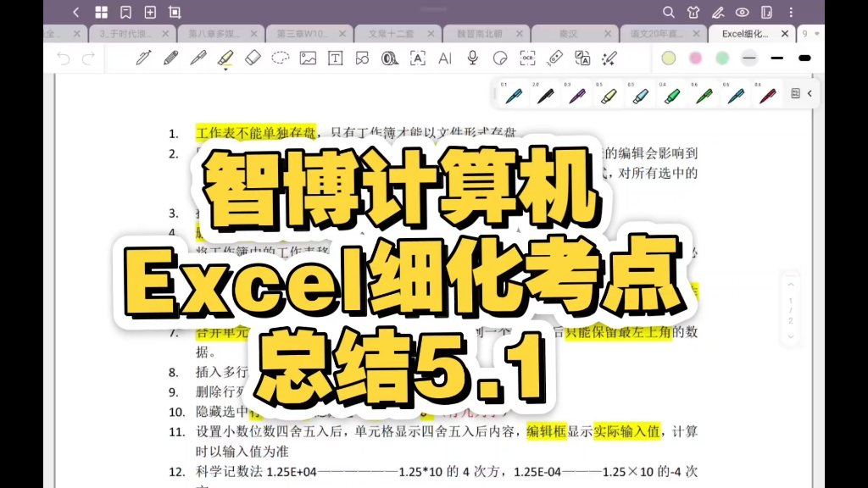Select the eraser tool
Screen dimensions: 868x488
(x=253, y=58)
